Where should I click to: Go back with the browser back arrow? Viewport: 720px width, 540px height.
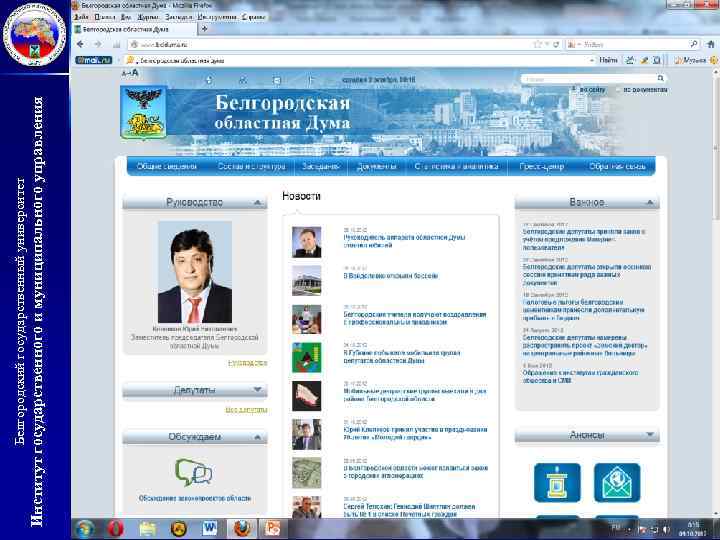(81, 44)
